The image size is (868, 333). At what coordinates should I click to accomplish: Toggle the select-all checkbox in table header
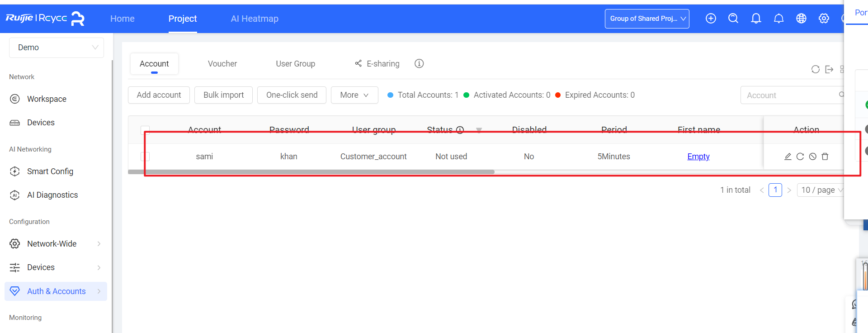(x=145, y=130)
